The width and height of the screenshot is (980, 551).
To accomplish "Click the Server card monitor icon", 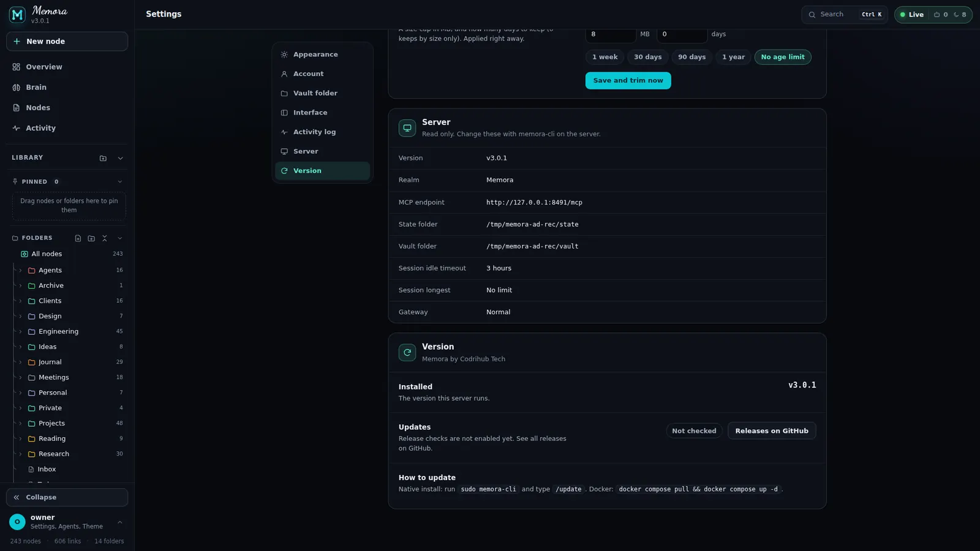I will 407,128.
